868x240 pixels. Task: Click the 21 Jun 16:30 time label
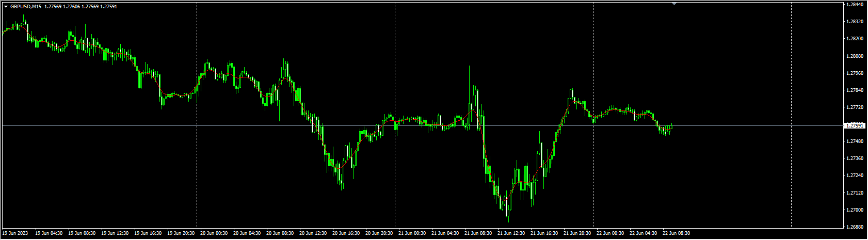point(544,233)
